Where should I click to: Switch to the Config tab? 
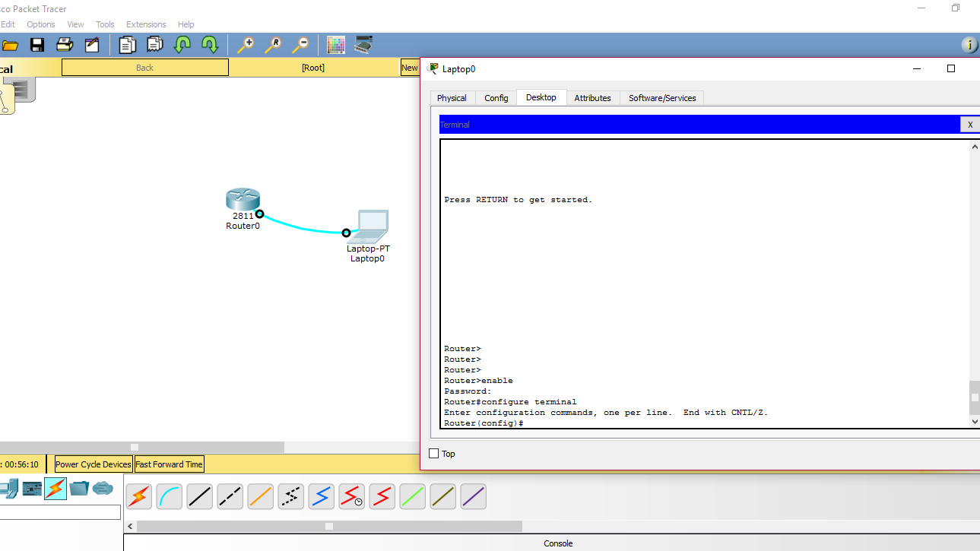496,98
